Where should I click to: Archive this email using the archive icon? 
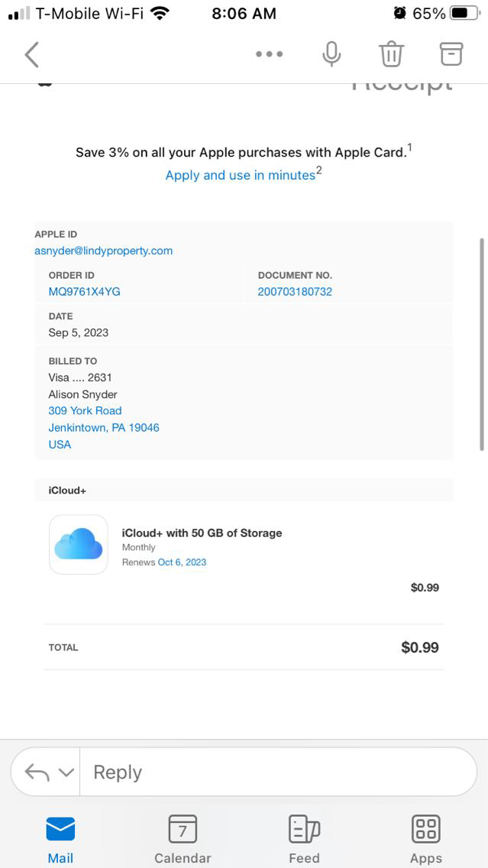point(451,53)
